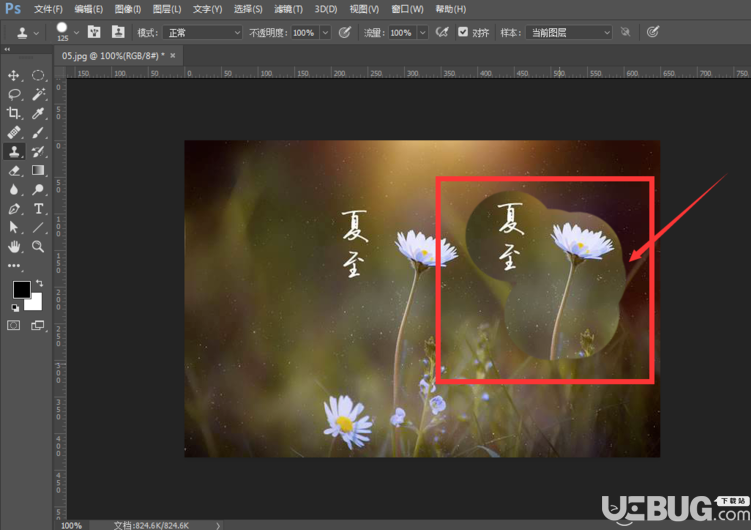
Task: Select the History Brush tool
Action: [x=38, y=152]
